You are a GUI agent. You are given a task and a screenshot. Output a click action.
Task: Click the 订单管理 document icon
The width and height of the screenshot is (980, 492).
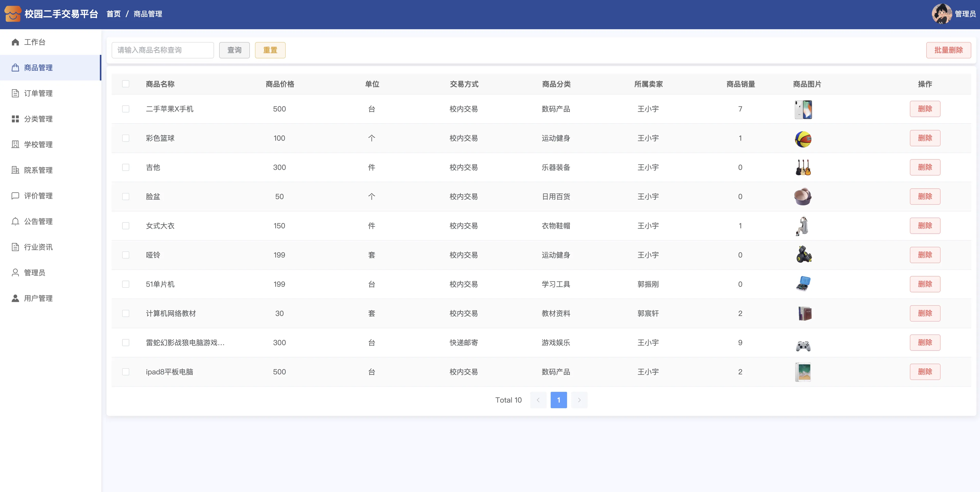pos(15,93)
